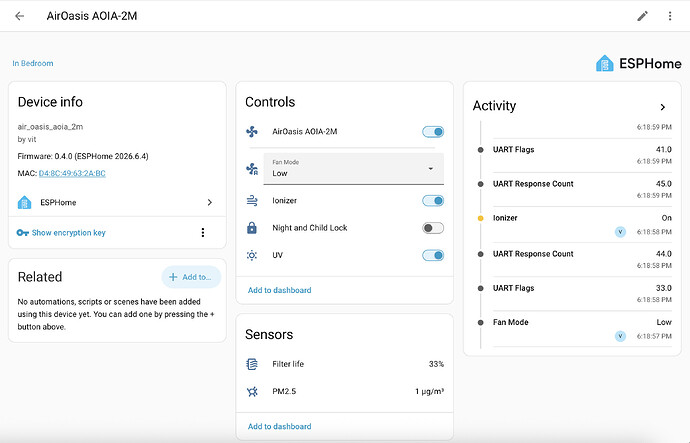Screen dimensions: 690x443
Task: Click the ESPHome icon in Device info
Action: [24, 202]
